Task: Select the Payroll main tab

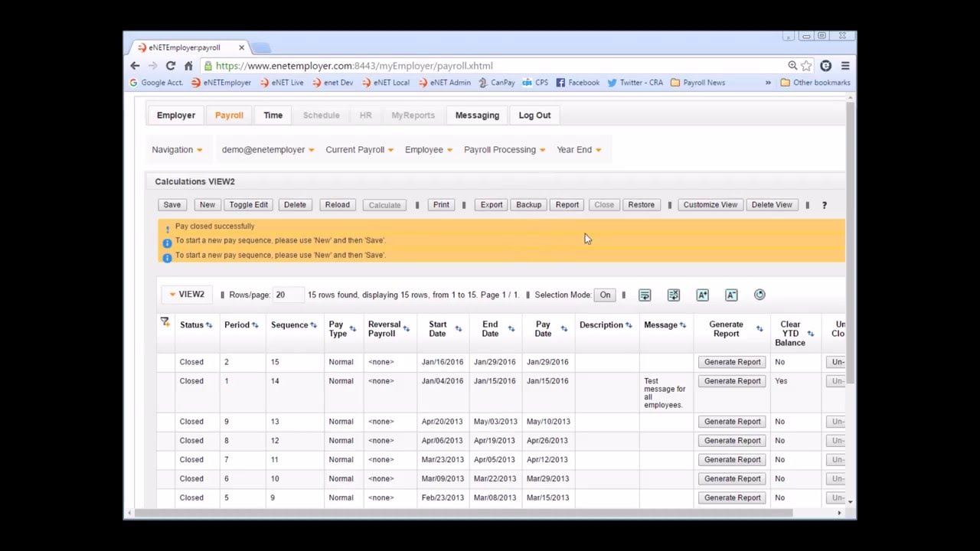Action: pos(229,116)
